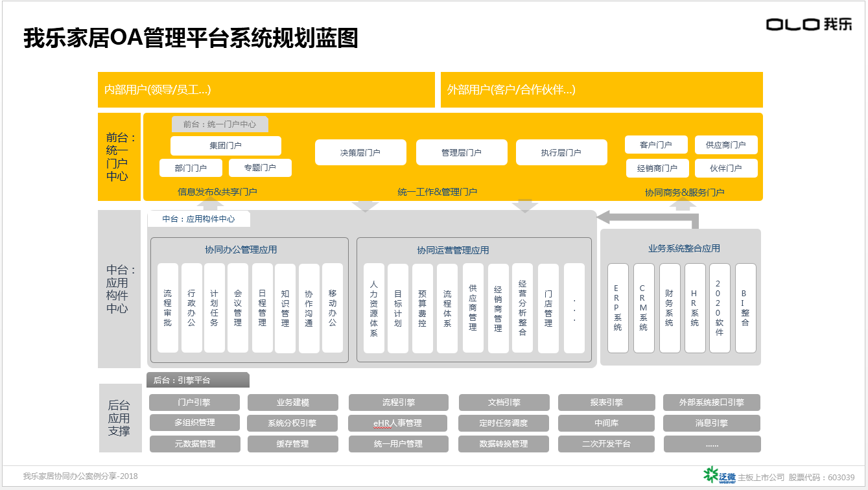Select the 行政办公 column
The height and width of the screenshot is (490, 868).
(x=192, y=308)
